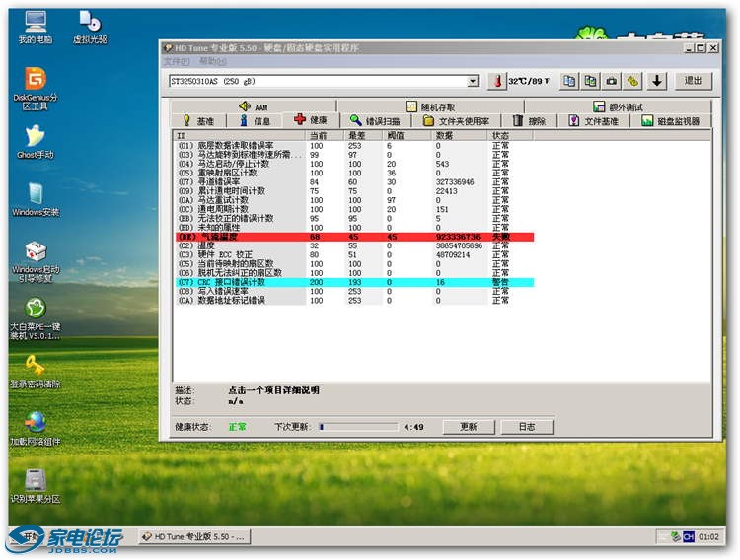Click the ID column header
The image size is (740, 560).
tap(240, 136)
